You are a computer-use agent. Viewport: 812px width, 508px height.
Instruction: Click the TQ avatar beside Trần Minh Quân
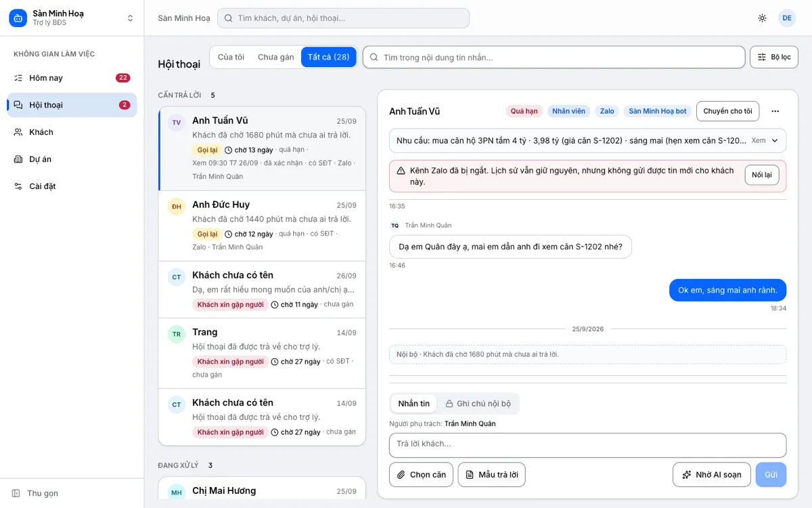[x=394, y=226]
